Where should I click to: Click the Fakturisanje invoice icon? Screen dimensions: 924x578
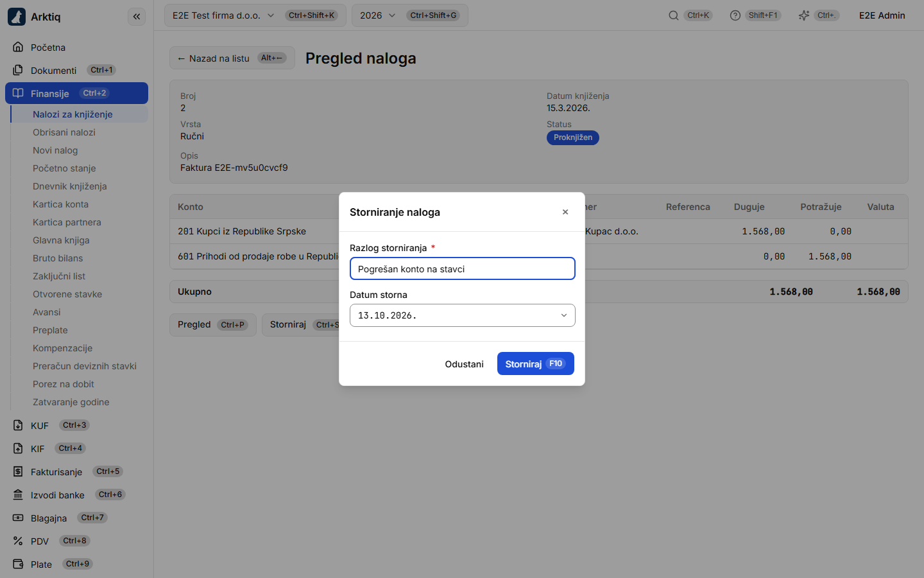[x=18, y=471]
